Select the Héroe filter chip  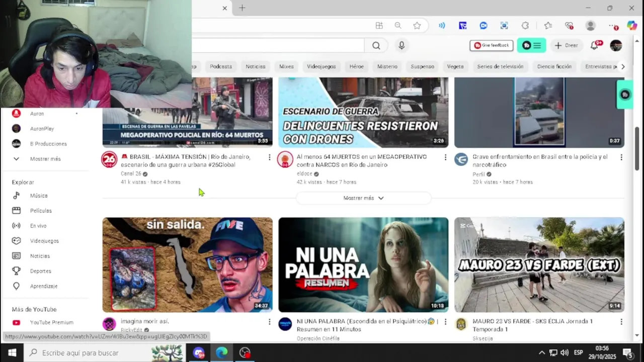pos(356,66)
